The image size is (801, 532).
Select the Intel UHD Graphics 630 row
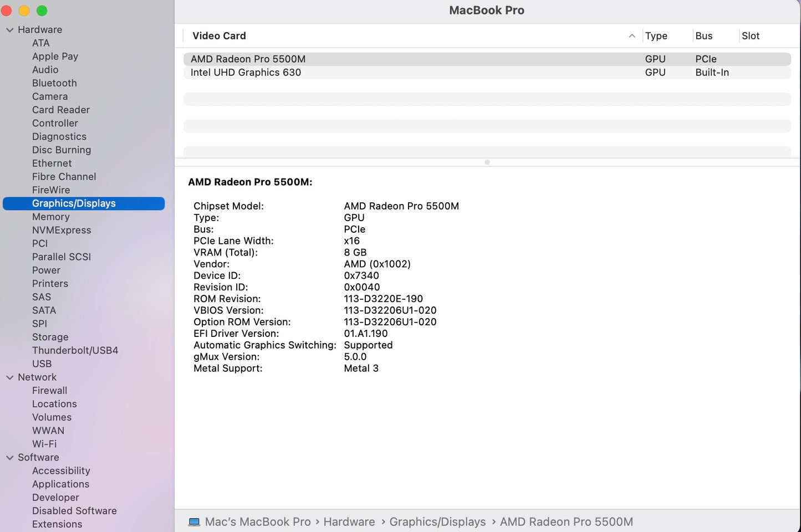tap(388, 72)
